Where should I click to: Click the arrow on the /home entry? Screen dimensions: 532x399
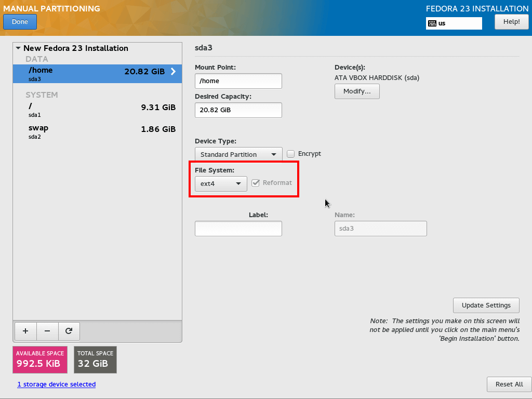173,72
